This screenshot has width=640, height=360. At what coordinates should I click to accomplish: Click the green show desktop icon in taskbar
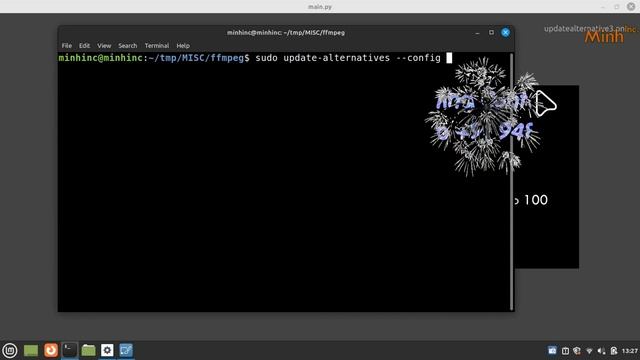[31, 350]
